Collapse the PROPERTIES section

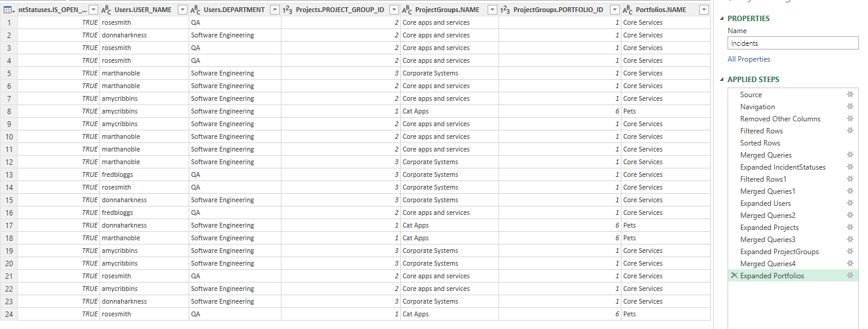coord(723,19)
